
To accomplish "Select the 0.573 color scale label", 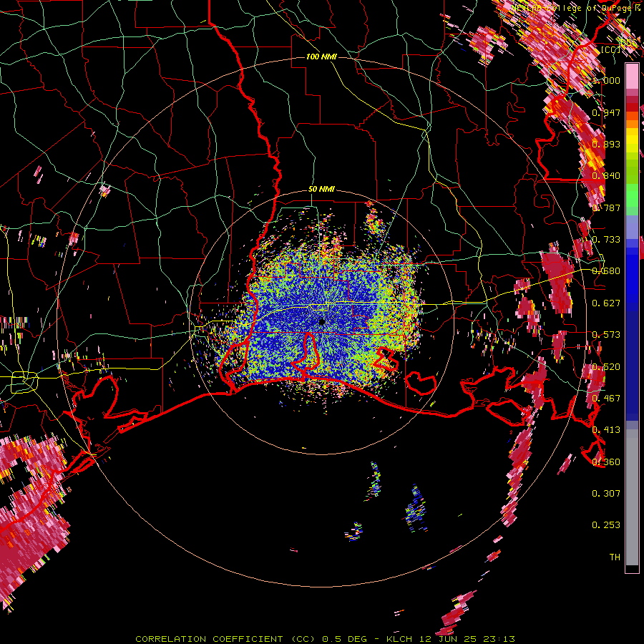I will click(606, 335).
